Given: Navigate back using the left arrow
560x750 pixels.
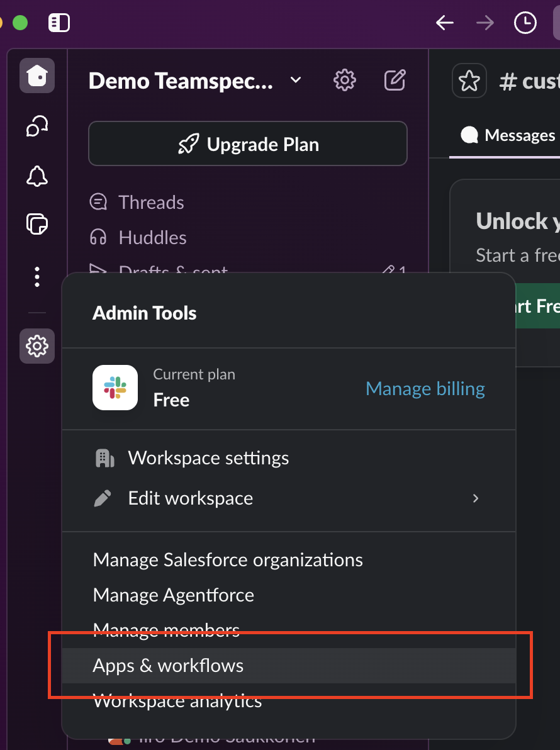Looking at the screenshot, I should (x=444, y=23).
